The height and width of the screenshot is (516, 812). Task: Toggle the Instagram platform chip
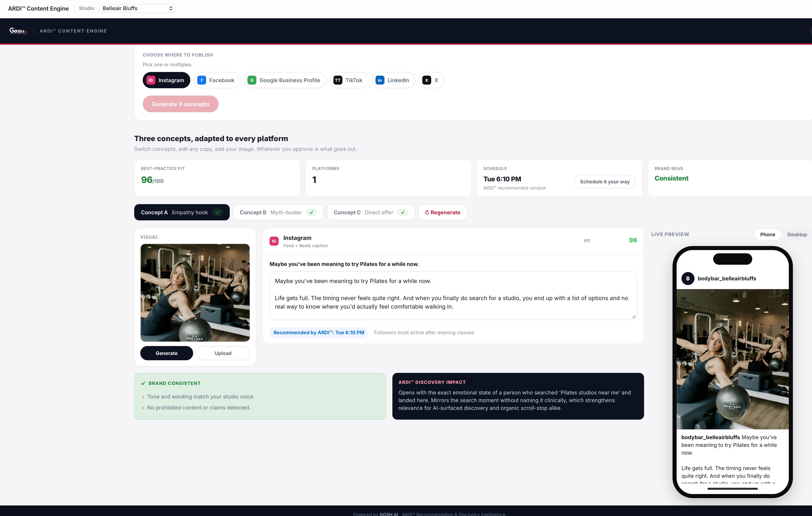click(166, 80)
